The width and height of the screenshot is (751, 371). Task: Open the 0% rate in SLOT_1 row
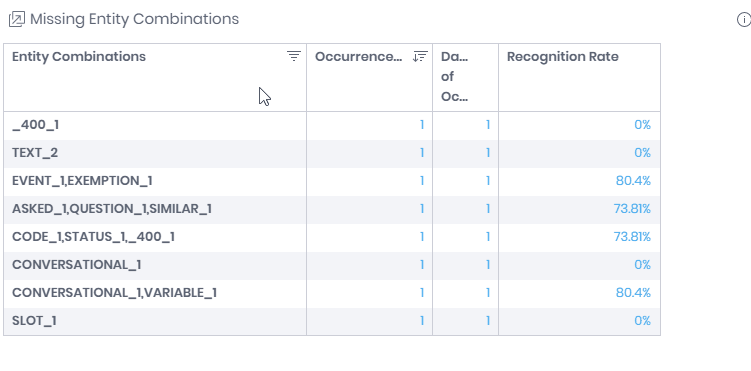pos(642,321)
